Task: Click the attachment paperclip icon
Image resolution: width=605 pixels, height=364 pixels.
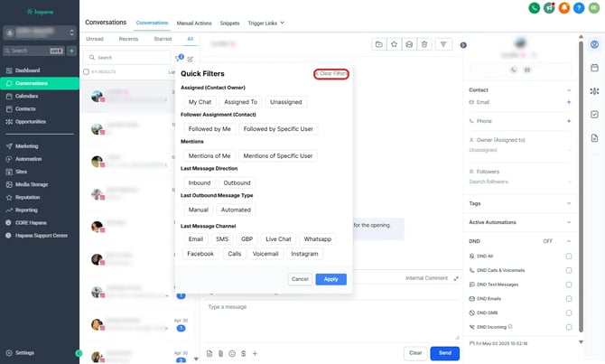Action: click(220, 353)
